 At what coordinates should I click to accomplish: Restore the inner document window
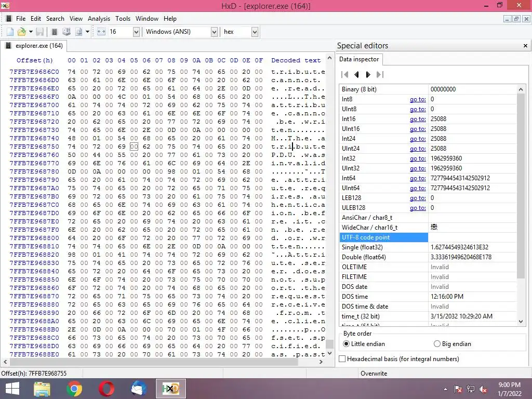pos(516,19)
